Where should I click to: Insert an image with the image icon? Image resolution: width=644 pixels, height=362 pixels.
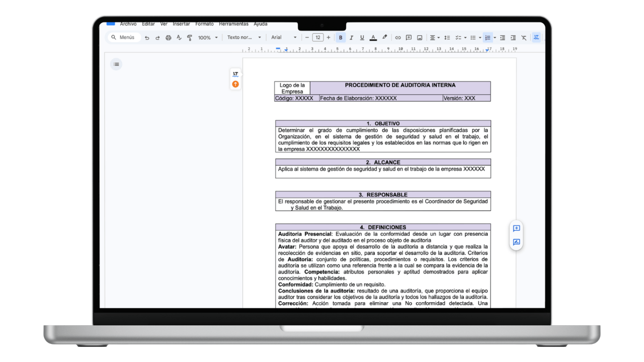pos(420,37)
